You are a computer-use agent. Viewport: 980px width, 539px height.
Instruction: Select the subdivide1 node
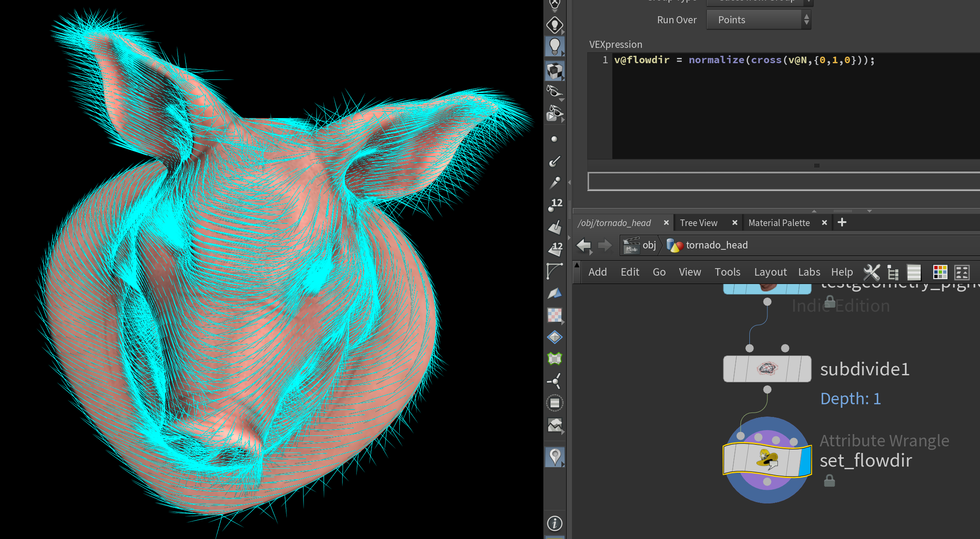(767, 369)
